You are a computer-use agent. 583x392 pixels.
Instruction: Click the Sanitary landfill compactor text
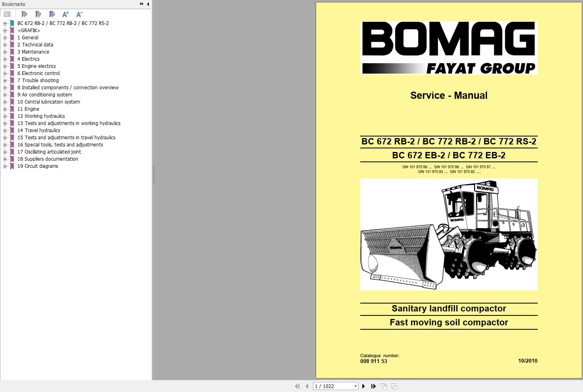[449, 309]
